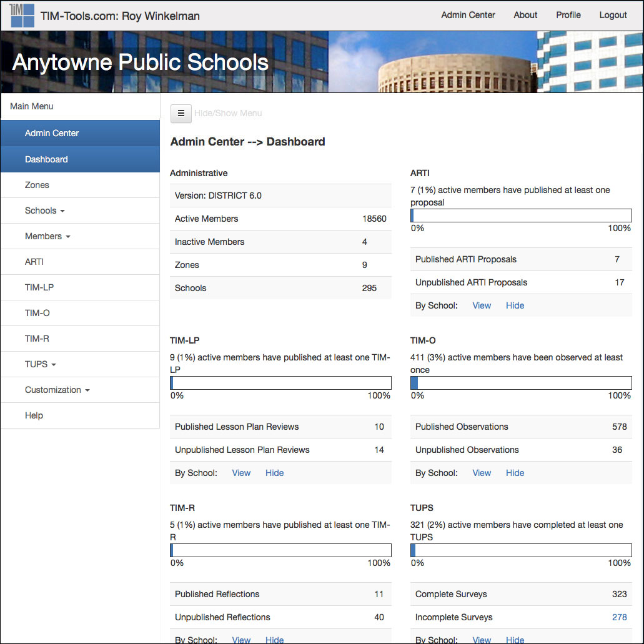Image resolution: width=644 pixels, height=644 pixels.
Task: Open TIM-LP from the sidebar
Action: click(80, 287)
